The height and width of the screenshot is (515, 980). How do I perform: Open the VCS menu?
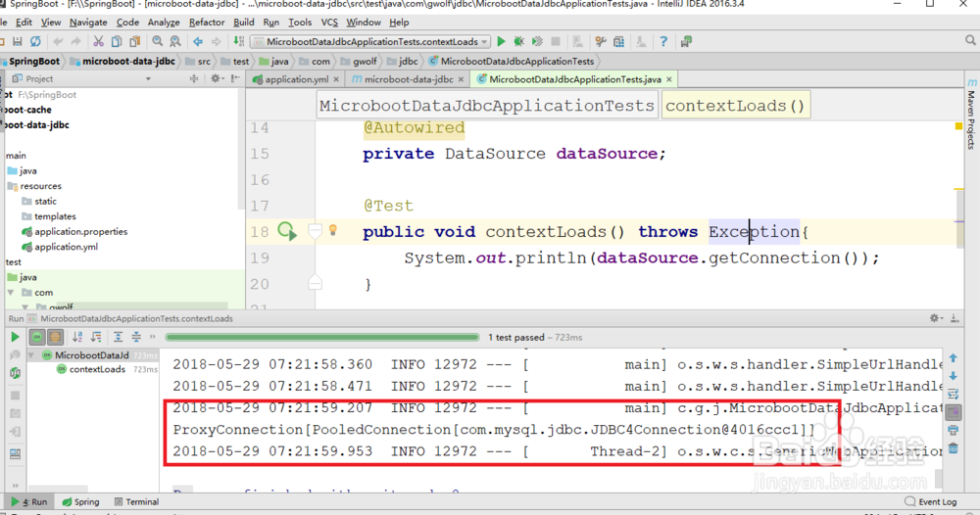pos(329,23)
